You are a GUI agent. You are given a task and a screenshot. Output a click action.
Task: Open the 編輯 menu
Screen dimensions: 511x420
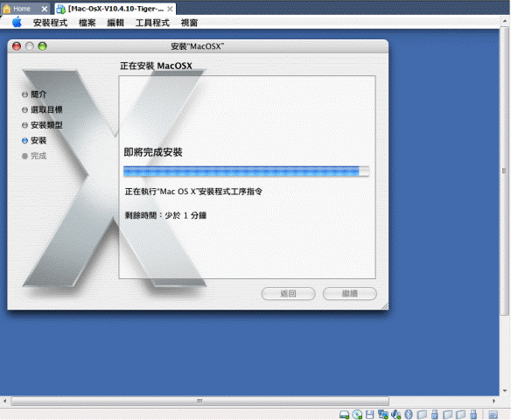pyautogui.click(x=115, y=23)
